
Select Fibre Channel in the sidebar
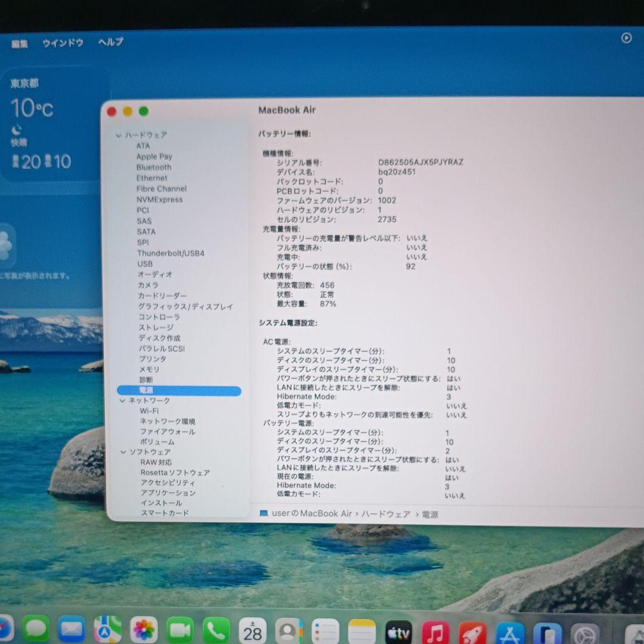pyautogui.click(x=162, y=189)
